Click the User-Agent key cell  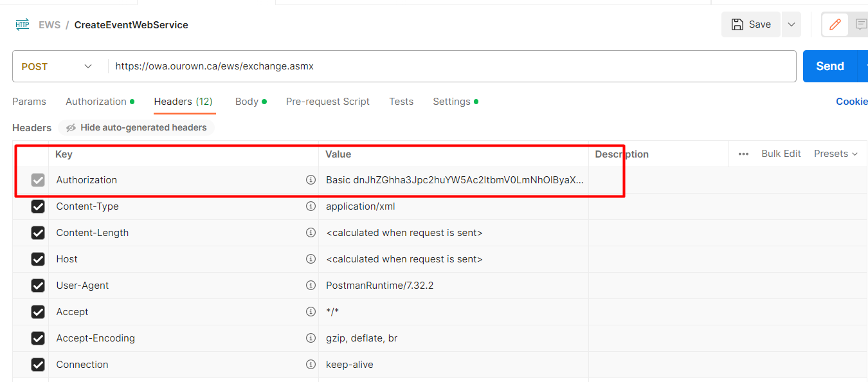tap(184, 286)
